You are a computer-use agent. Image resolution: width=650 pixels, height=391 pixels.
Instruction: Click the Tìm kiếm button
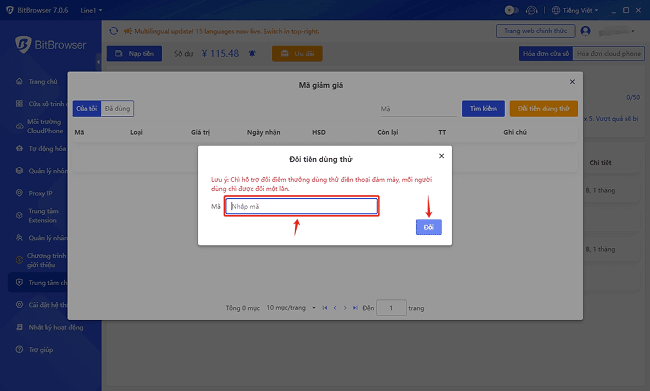(x=483, y=109)
